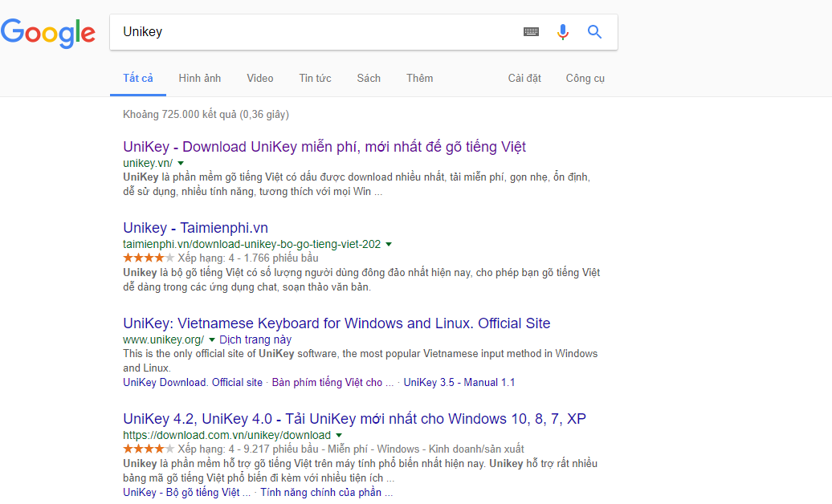Viewport: 832px width, 504px height.
Task: Expand the Thêm menu
Action: [x=420, y=79]
